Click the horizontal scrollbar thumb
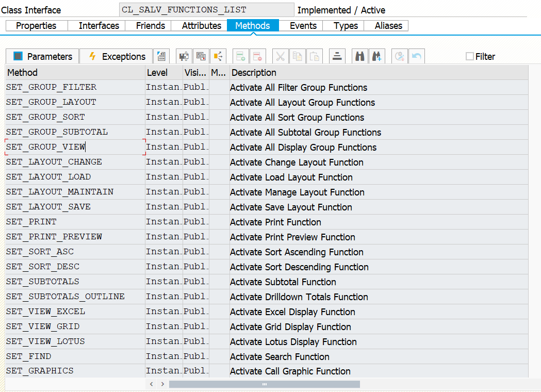 point(264,384)
